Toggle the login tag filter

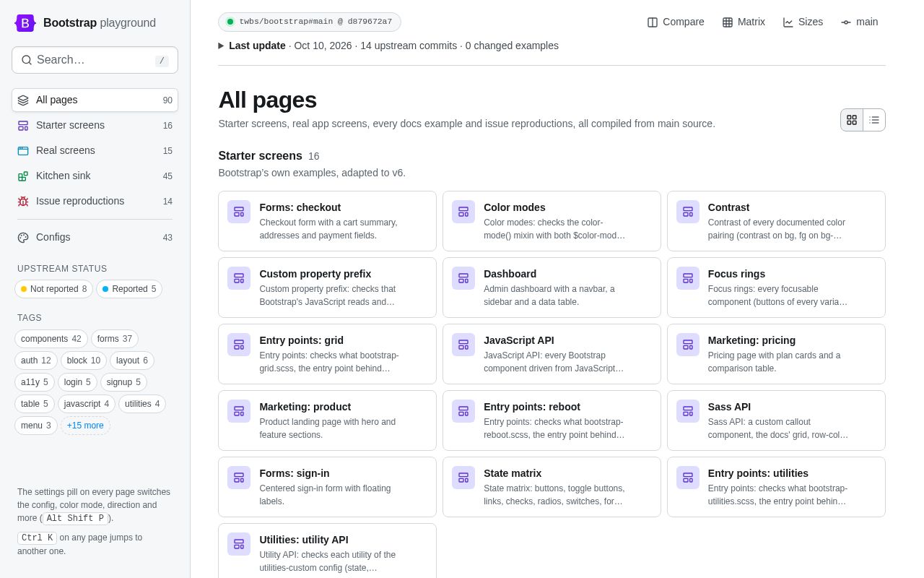[77, 382]
